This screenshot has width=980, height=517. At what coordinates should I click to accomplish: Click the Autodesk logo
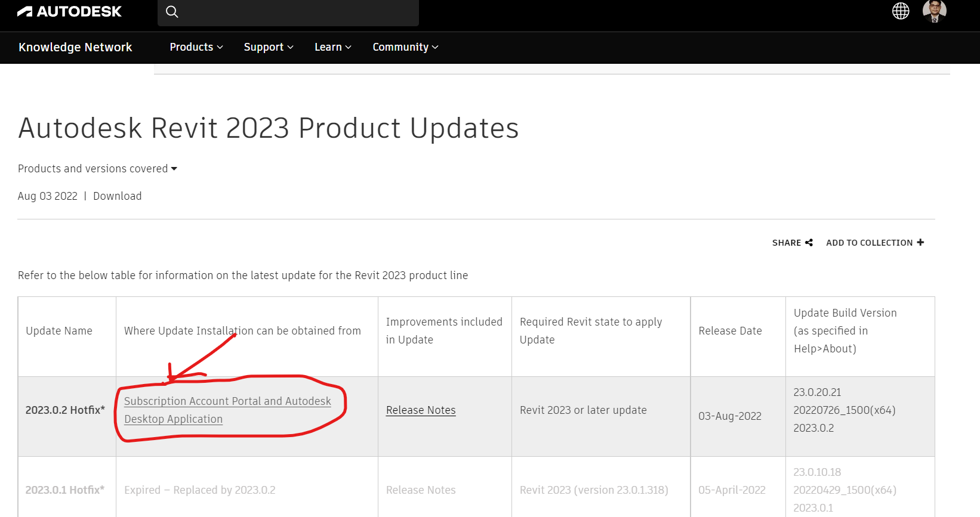pos(69,11)
